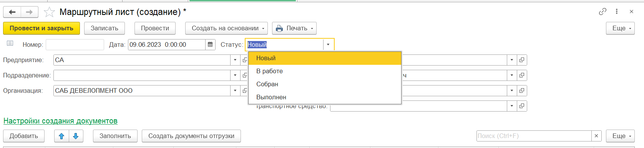The image size is (644, 148).
Task: Click the Добавить button
Action: pos(24,136)
